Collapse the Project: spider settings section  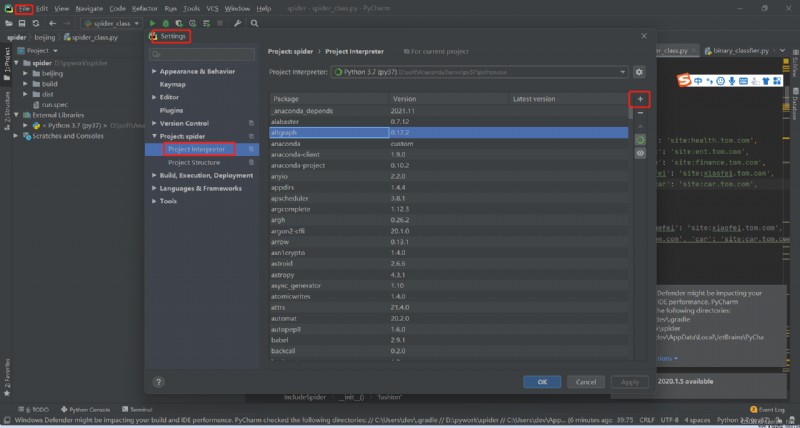(154, 136)
